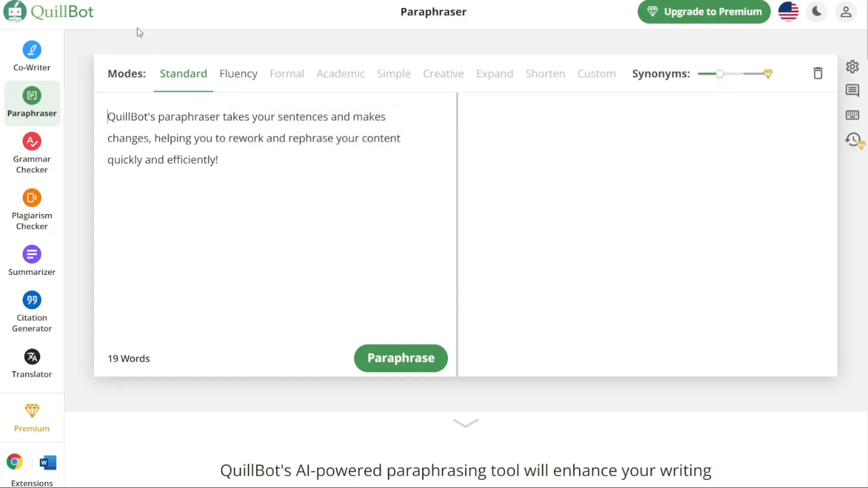Toggle dark mode on
Viewport: 868px width, 488px height.
pos(817,12)
